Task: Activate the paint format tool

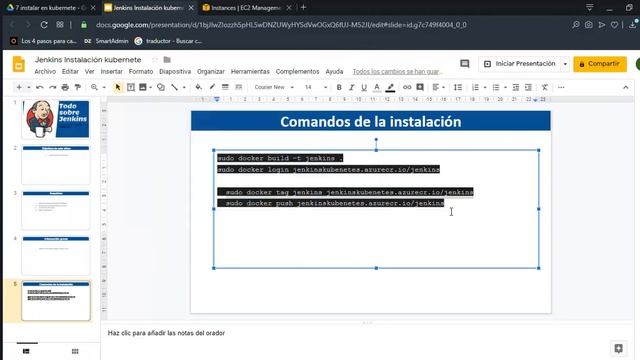Action: (78, 87)
